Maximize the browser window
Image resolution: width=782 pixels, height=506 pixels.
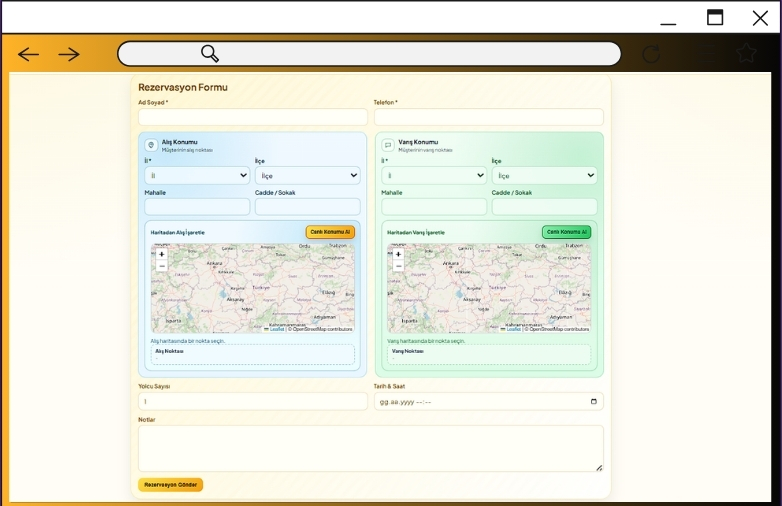tap(715, 17)
